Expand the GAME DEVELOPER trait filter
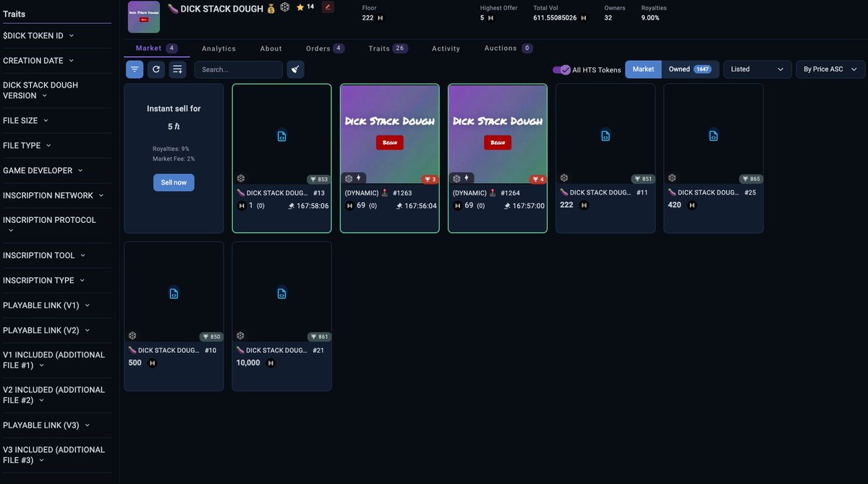Screen dimensions: 868x484 [x=43, y=171]
